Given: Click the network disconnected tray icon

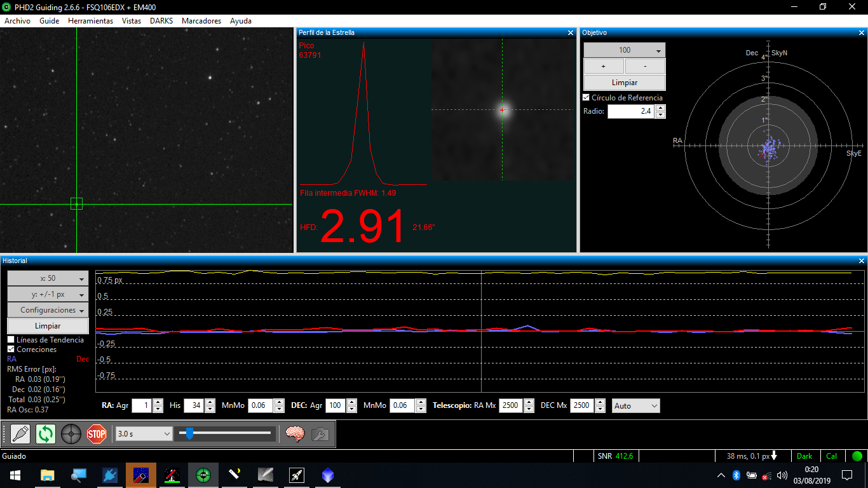Looking at the screenshot, I should [x=767, y=475].
